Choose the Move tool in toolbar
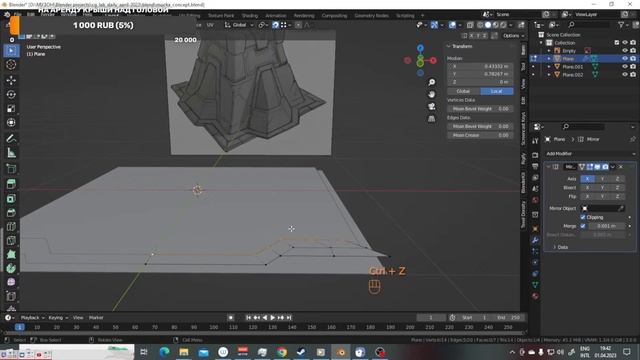The height and width of the screenshot is (360, 640). 11,80
